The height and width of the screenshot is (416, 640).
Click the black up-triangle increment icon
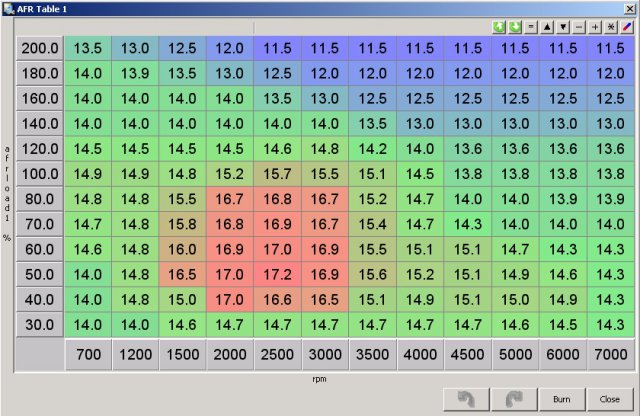(547, 27)
